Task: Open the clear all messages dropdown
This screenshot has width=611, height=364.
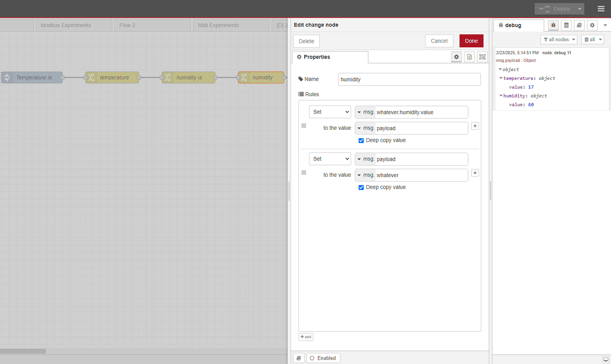Action: pyautogui.click(x=592, y=39)
